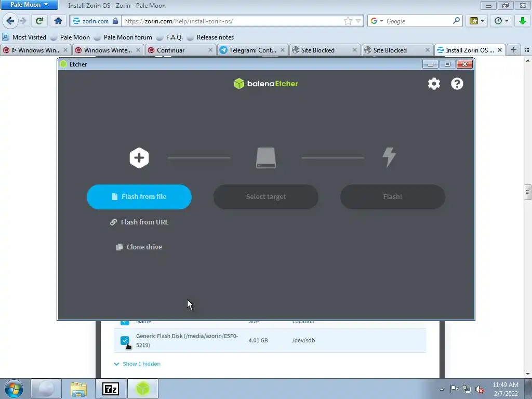Image resolution: width=532 pixels, height=399 pixels.
Task: Open 7-Zip taskbar icon
Action: click(111, 389)
